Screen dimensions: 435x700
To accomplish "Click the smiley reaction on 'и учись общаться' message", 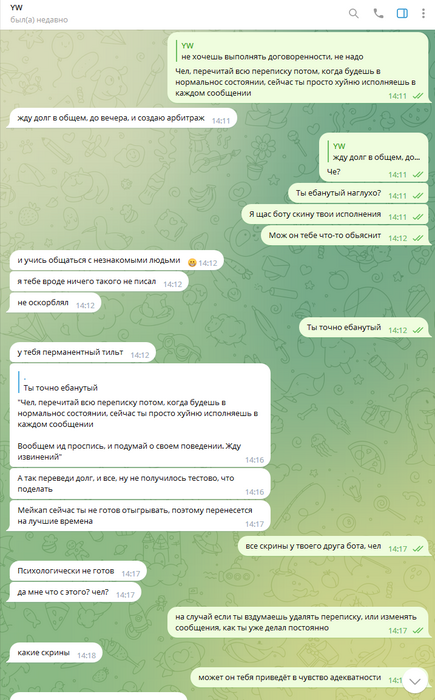I will tap(192, 263).
